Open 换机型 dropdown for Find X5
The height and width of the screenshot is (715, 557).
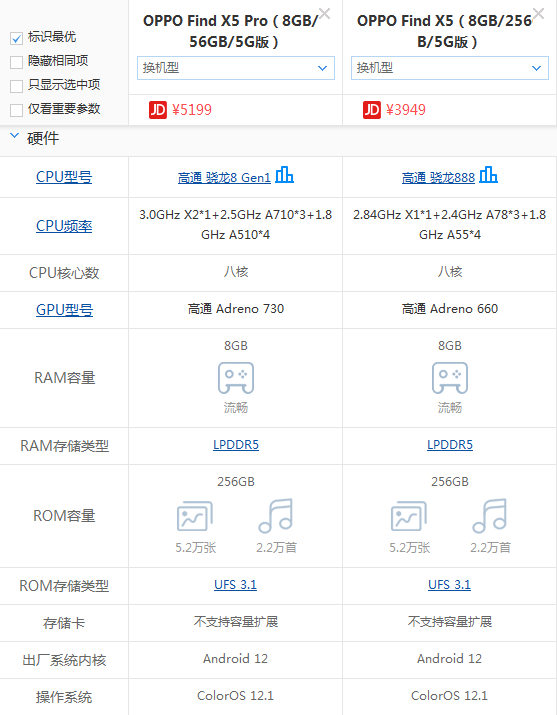tap(449, 68)
